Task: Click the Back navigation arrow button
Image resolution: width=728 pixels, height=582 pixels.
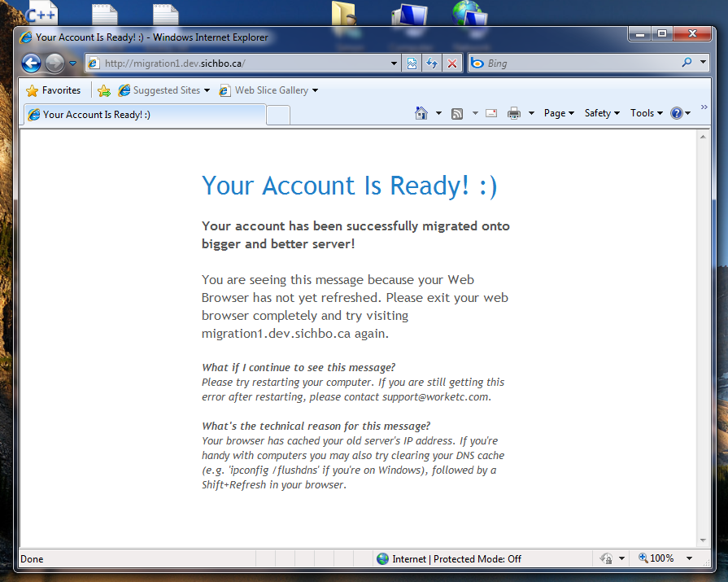Action: (31, 63)
